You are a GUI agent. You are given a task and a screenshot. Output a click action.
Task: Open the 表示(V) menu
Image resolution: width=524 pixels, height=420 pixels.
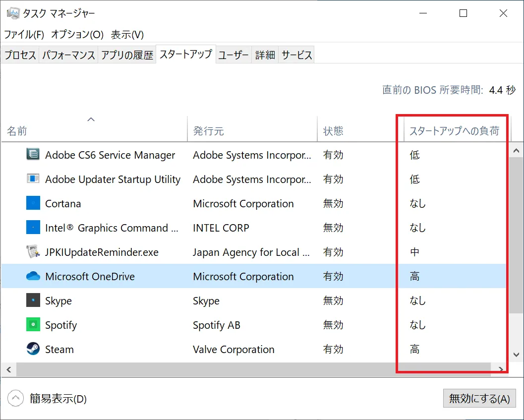click(x=127, y=34)
